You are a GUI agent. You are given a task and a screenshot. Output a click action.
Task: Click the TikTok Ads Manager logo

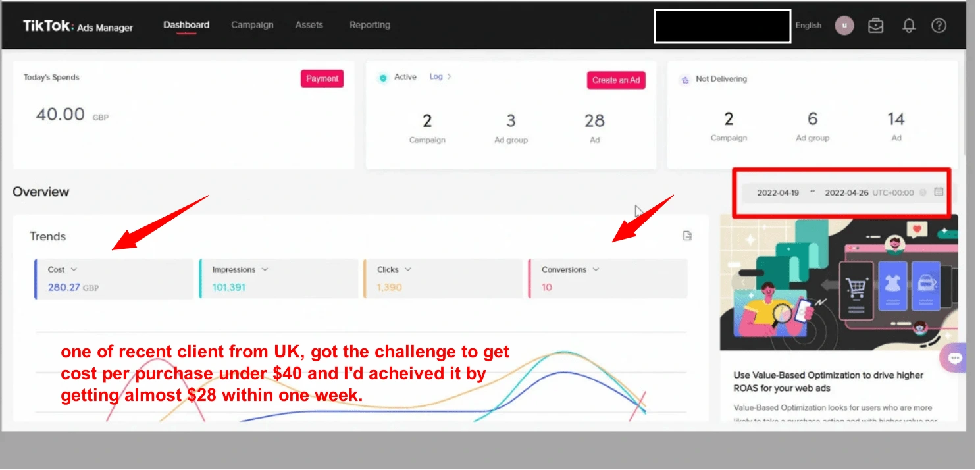coord(78,26)
